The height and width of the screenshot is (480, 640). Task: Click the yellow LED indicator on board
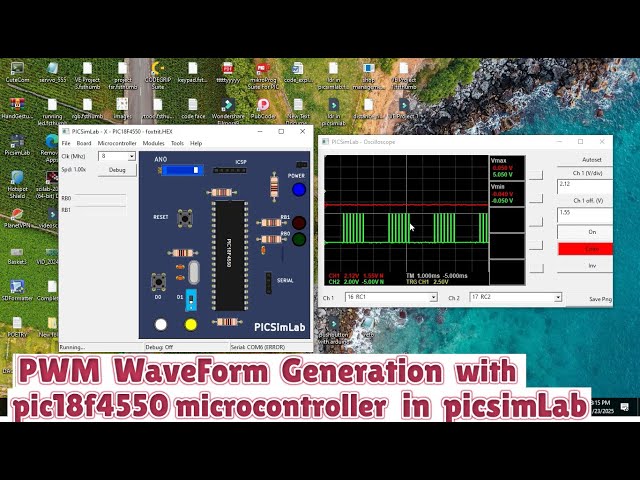[x=191, y=324]
